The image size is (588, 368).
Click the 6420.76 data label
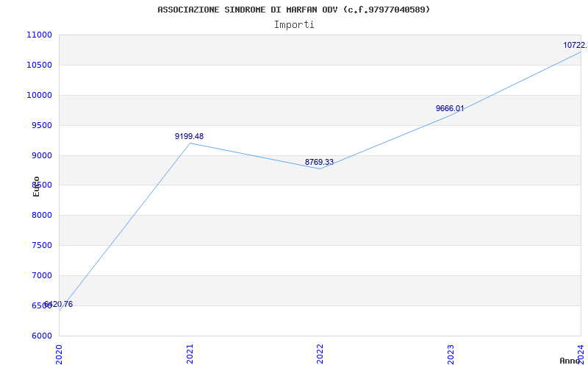tap(58, 304)
